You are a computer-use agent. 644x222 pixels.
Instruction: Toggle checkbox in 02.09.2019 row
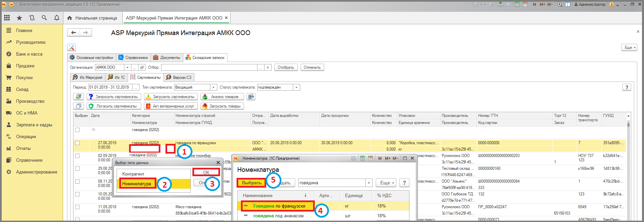[78, 156]
